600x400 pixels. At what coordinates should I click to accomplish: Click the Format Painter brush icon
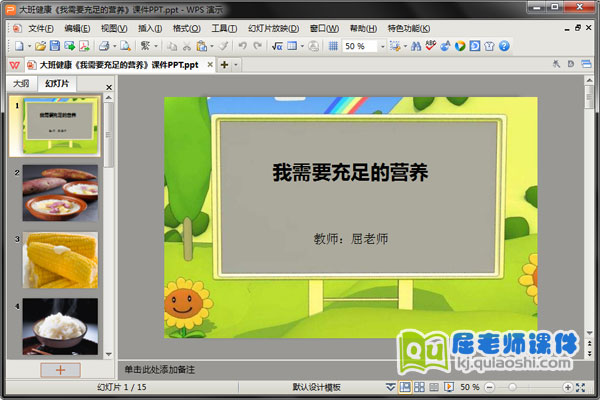[223, 46]
